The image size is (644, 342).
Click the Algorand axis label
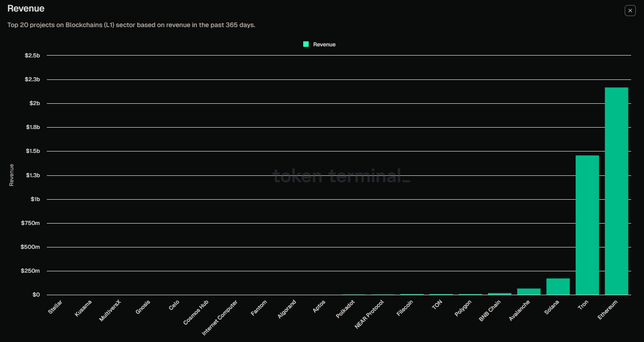click(287, 309)
